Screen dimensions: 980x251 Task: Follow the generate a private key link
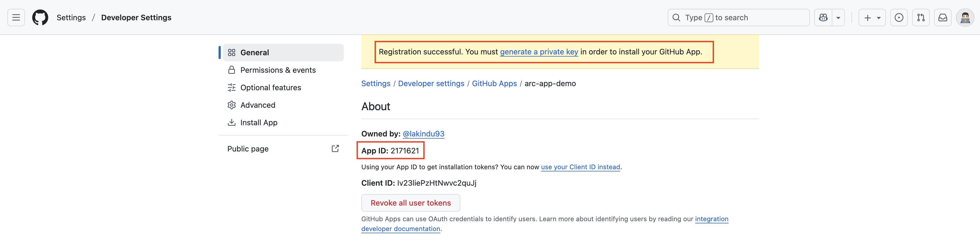[x=539, y=52]
